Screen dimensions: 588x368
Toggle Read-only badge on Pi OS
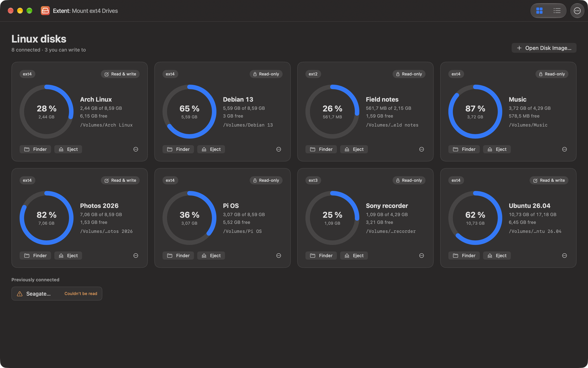point(266,180)
